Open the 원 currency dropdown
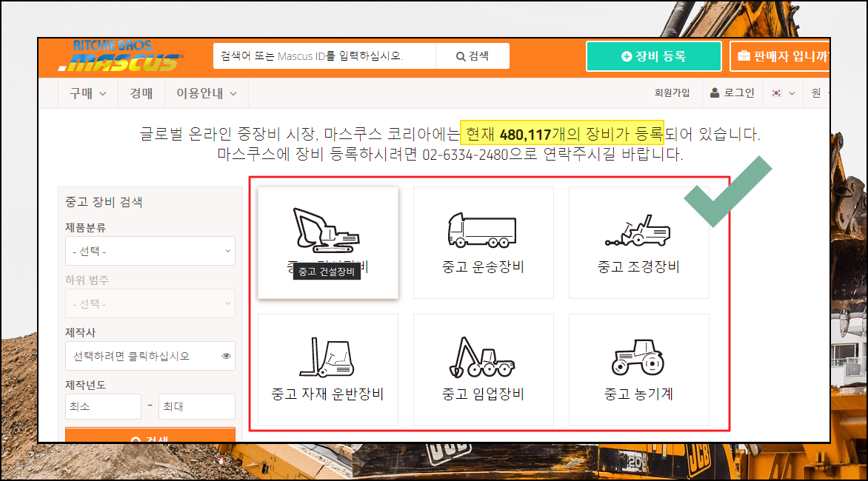868x481 pixels. [819, 93]
